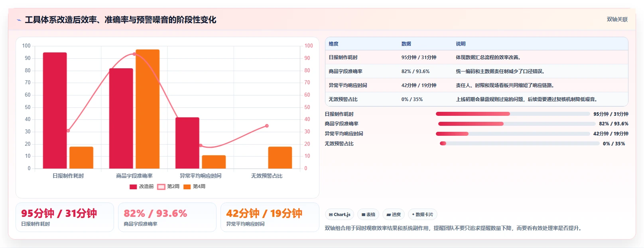
Task: Click the explanation 体现数据汇总流程的效率改善。
Action: [x=489, y=58]
